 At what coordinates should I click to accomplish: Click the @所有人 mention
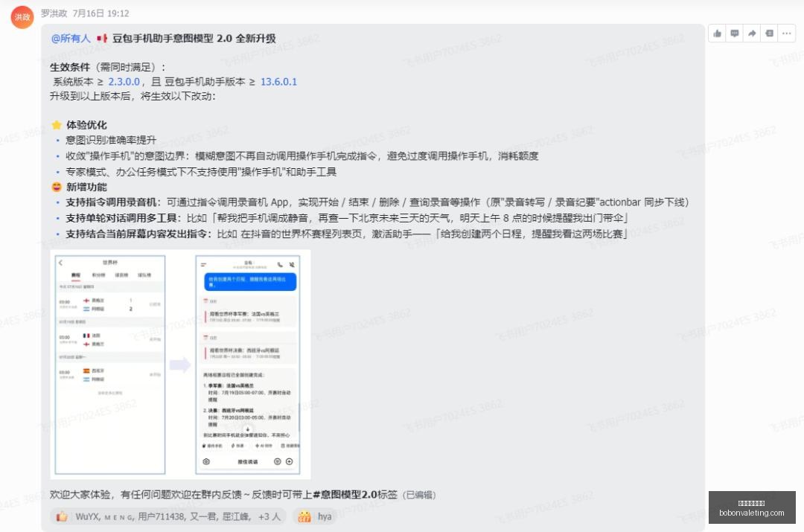click(71, 39)
